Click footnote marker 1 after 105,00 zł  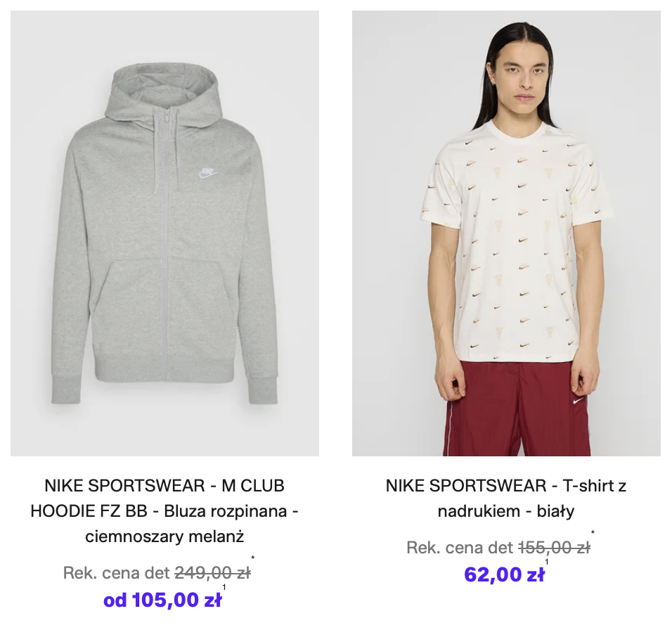[224, 588]
